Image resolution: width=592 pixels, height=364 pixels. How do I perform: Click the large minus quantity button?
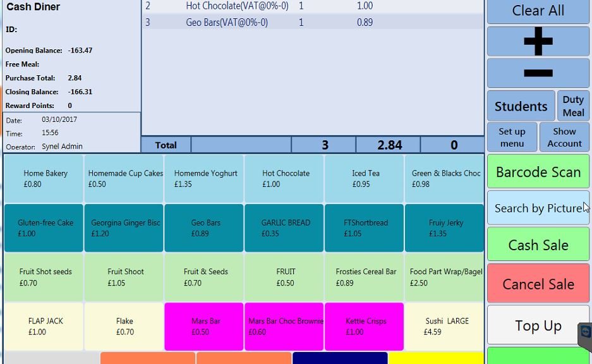click(538, 73)
